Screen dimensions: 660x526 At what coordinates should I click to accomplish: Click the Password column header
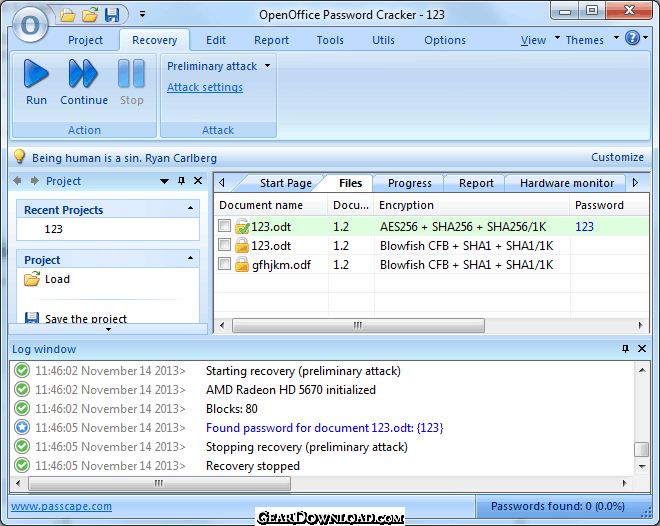[609, 205]
